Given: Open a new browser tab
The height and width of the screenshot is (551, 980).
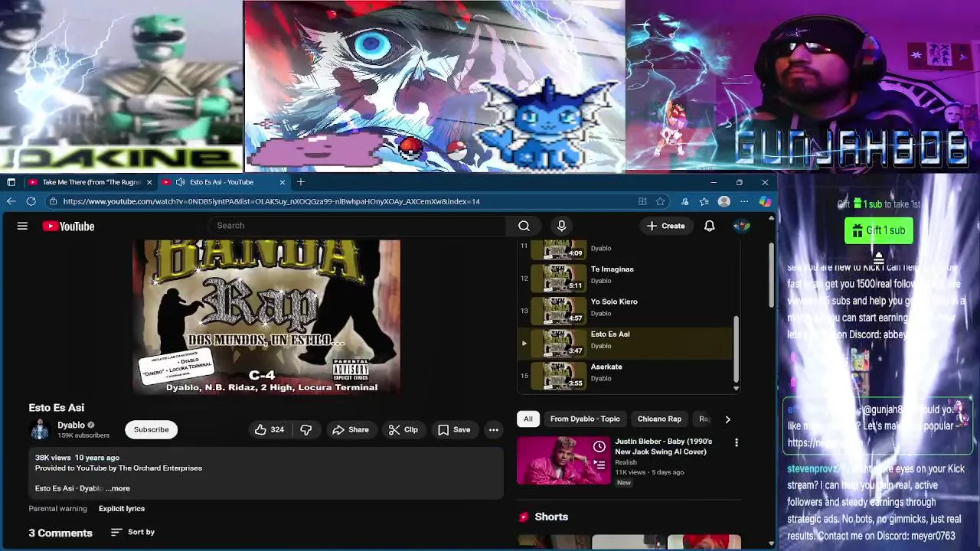Looking at the screenshot, I should click(x=301, y=182).
